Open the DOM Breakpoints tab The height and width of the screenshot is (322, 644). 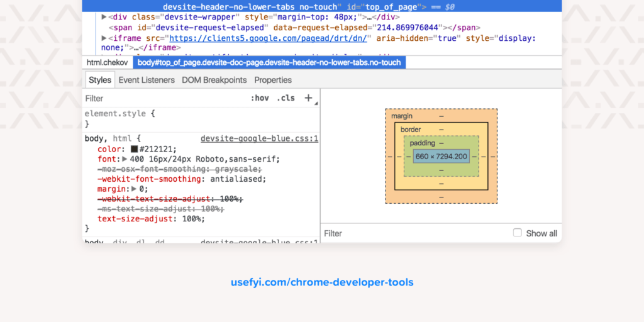214,80
